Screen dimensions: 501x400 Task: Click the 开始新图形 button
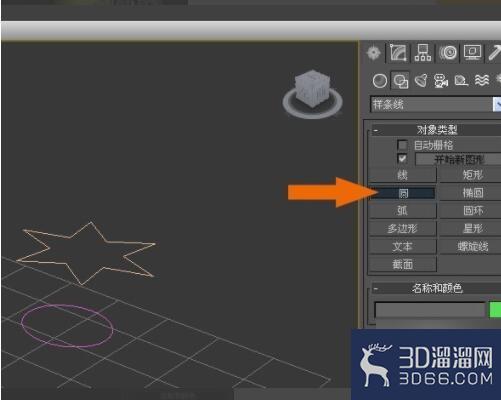458,159
